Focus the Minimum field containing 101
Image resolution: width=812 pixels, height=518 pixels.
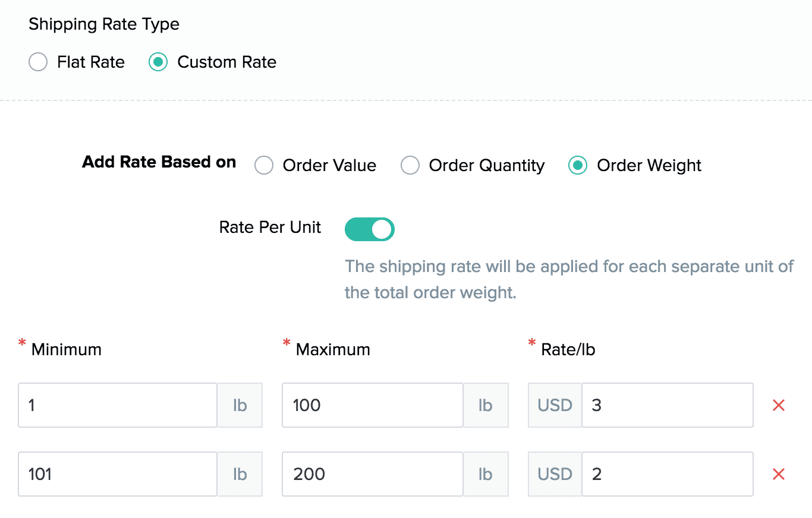[118, 474]
